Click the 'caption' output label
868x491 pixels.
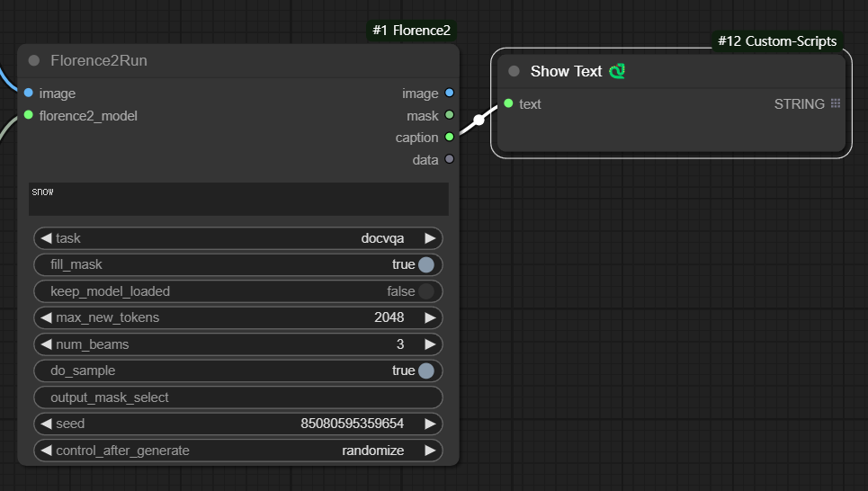(x=416, y=138)
